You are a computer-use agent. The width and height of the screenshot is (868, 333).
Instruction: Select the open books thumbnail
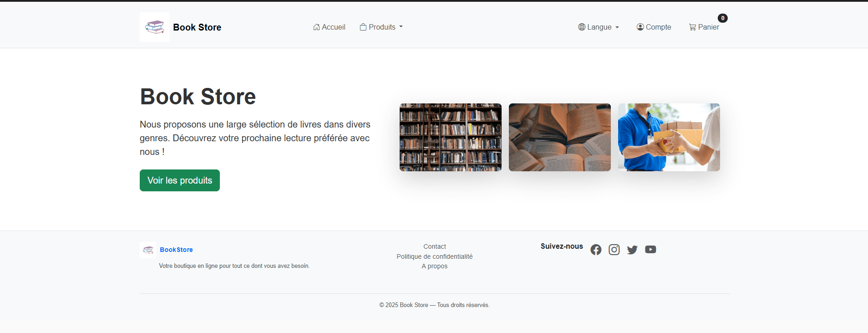coord(560,137)
